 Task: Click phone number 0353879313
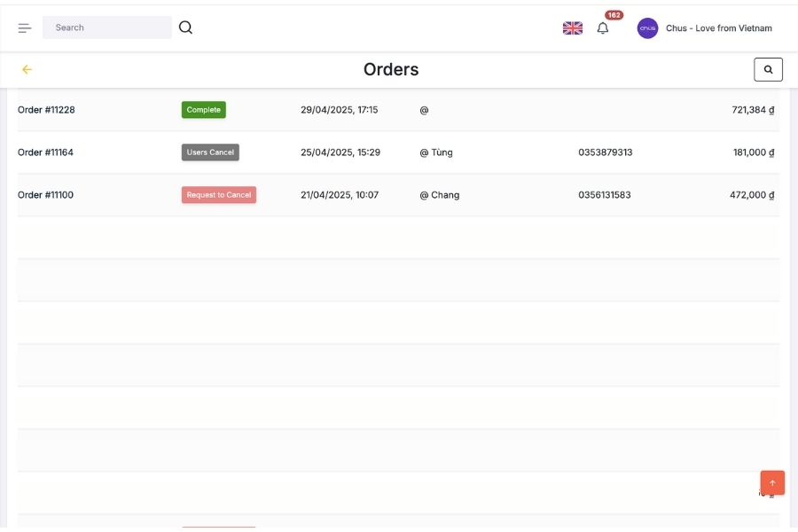[605, 153]
